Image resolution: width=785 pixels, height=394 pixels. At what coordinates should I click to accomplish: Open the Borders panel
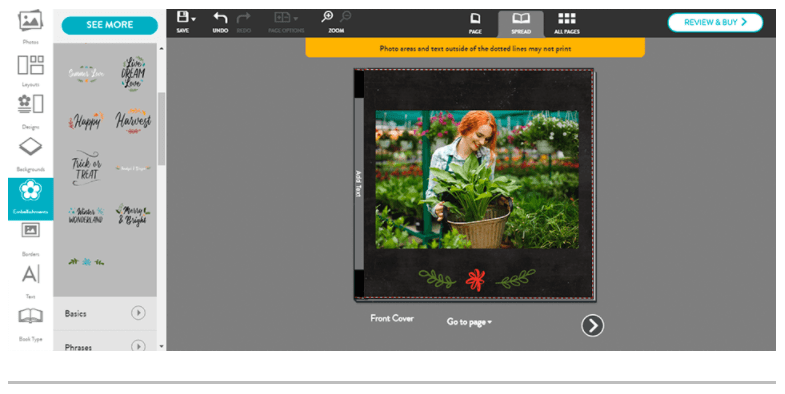point(30,239)
